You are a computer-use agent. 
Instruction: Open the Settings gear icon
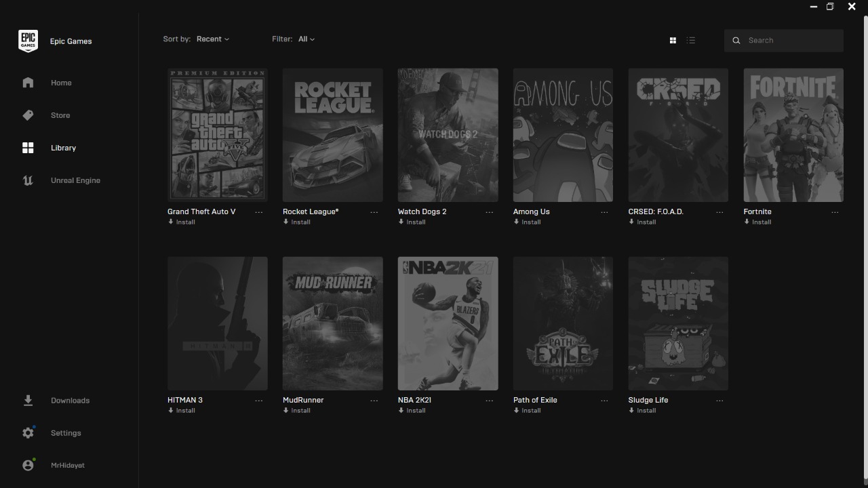(x=28, y=433)
